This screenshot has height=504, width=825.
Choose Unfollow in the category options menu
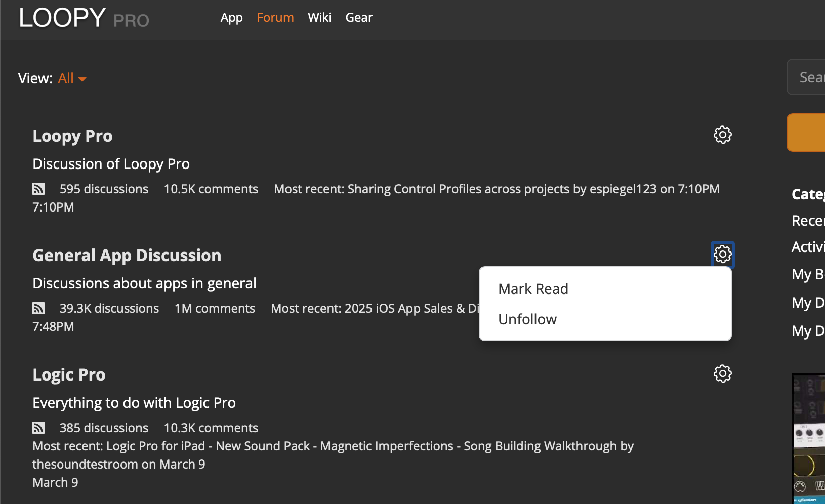(527, 319)
